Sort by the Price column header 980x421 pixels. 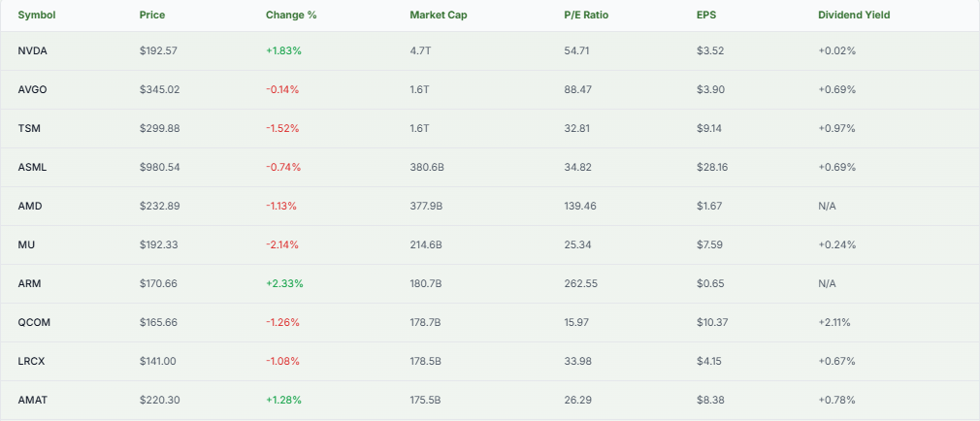point(152,16)
